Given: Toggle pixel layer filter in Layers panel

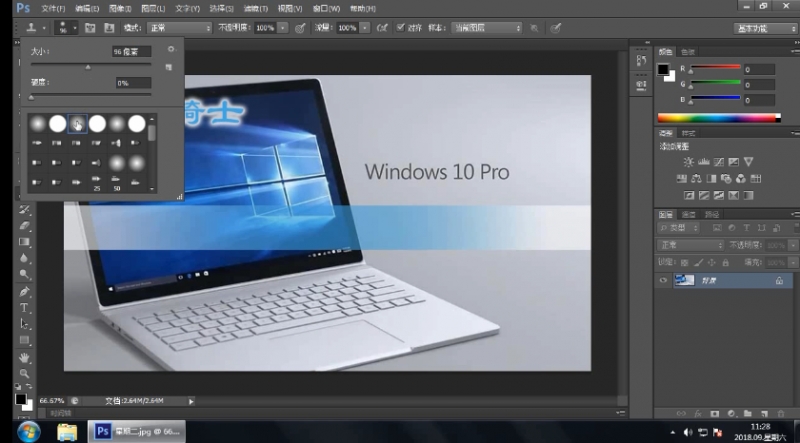Looking at the screenshot, I should (717, 228).
